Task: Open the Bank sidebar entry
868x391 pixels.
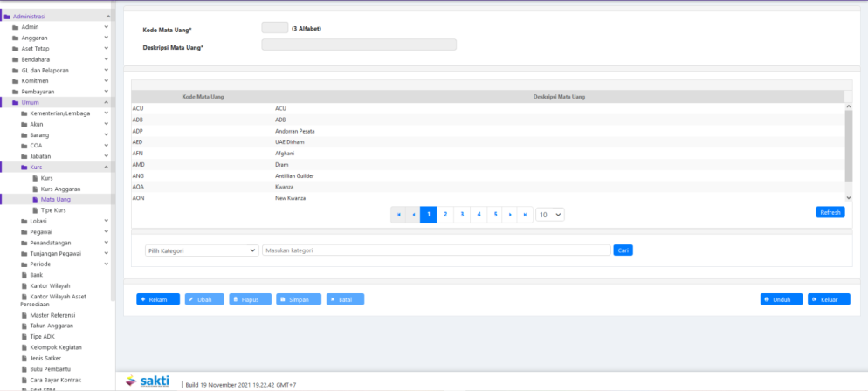Action: tap(36, 274)
